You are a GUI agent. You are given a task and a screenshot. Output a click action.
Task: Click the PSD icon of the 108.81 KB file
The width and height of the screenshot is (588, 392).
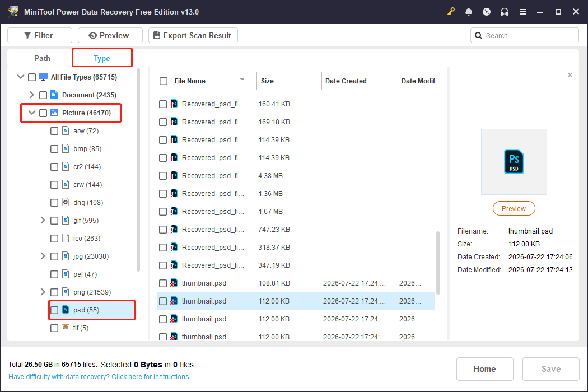pos(174,283)
